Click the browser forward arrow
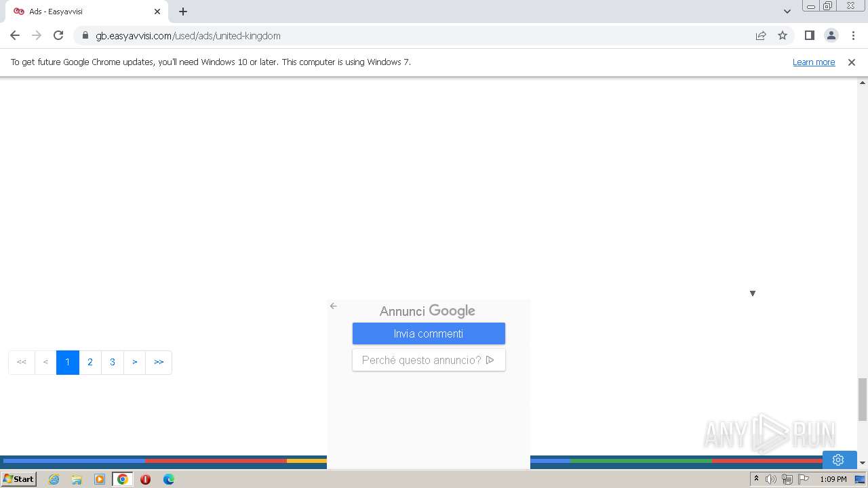This screenshot has width=868, height=488. point(37,35)
